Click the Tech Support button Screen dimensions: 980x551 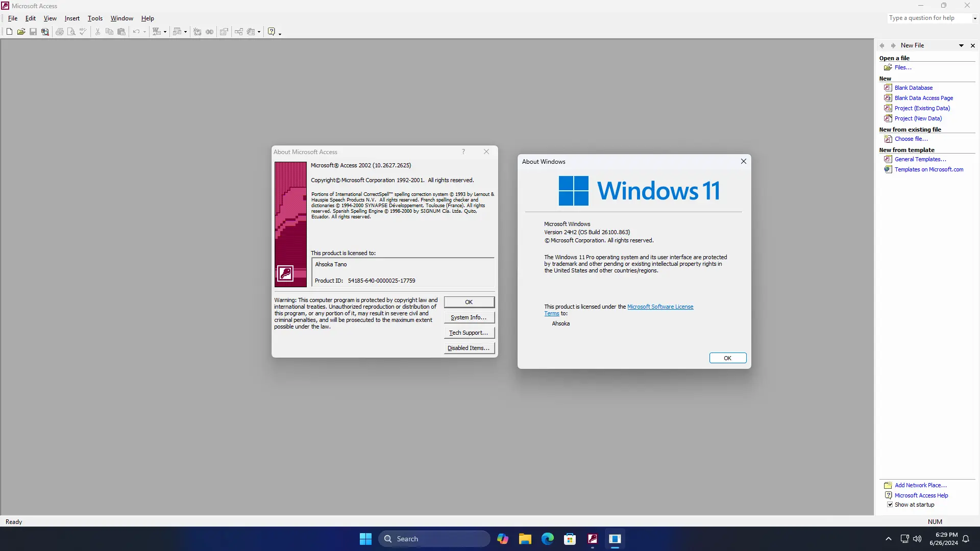pos(469,333)
